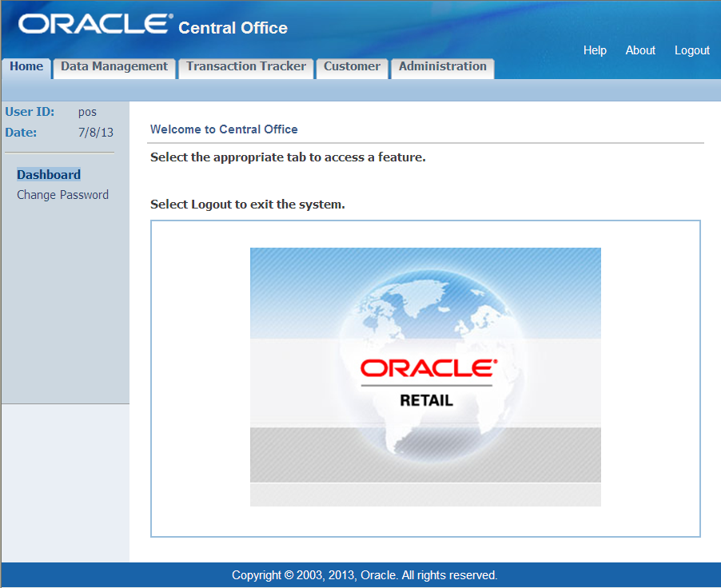Click the 'Select Logout to exit' instruction text
The image size is (721, 588).
tap(247, 204)
